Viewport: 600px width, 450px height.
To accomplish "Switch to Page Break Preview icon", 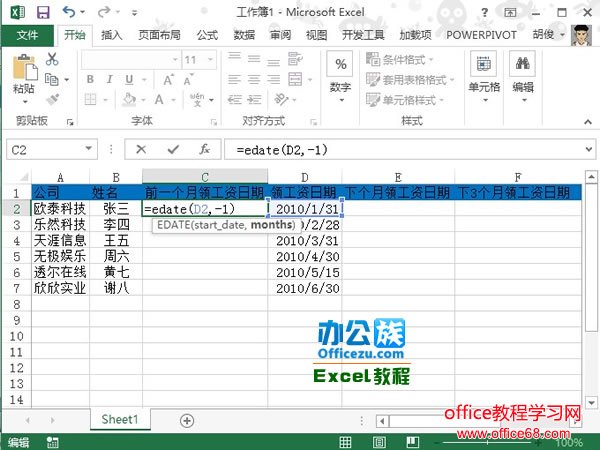I will (x=412, y=442).
